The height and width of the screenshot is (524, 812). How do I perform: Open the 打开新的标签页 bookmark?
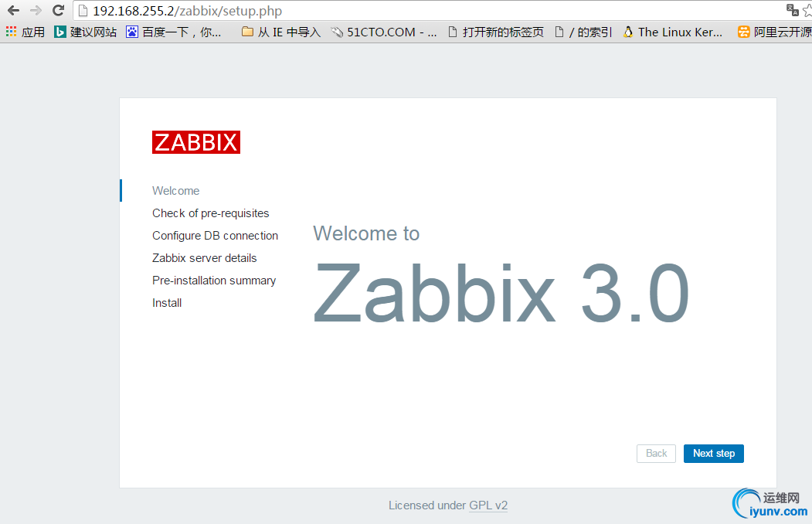pos(495,32)
